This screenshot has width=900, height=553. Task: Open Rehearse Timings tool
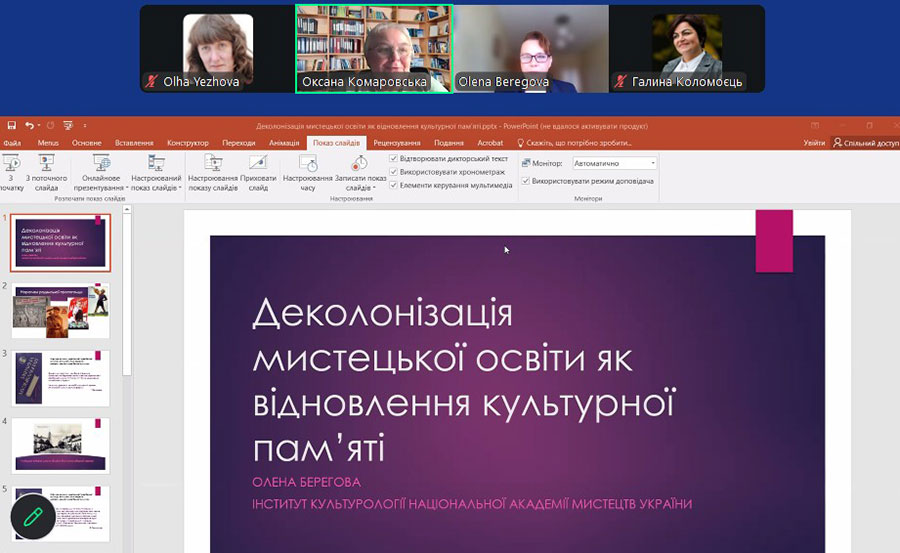pos(307,170)
